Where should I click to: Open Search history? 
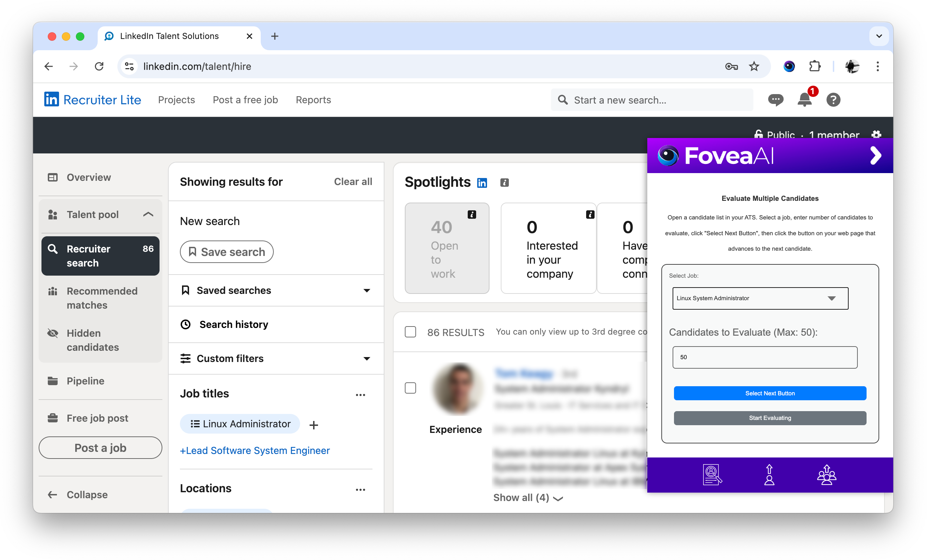pyautogui.click(x=276, y=324)
